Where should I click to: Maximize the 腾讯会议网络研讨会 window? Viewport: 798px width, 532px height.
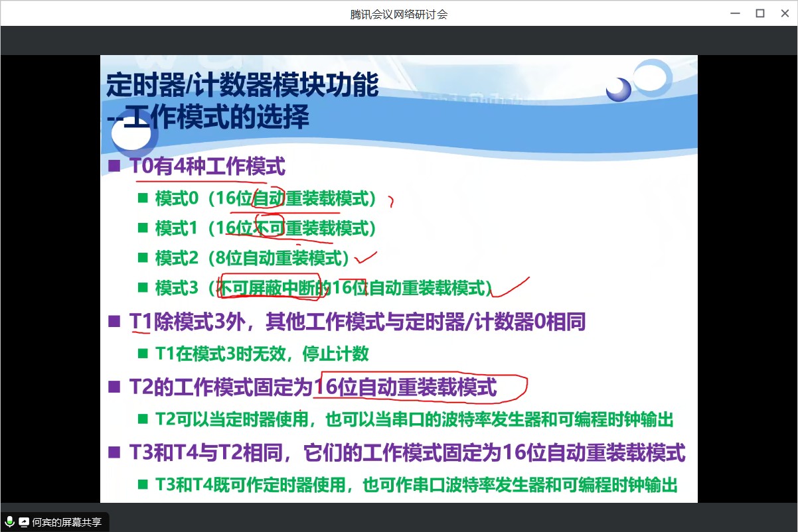coord(760,13)
